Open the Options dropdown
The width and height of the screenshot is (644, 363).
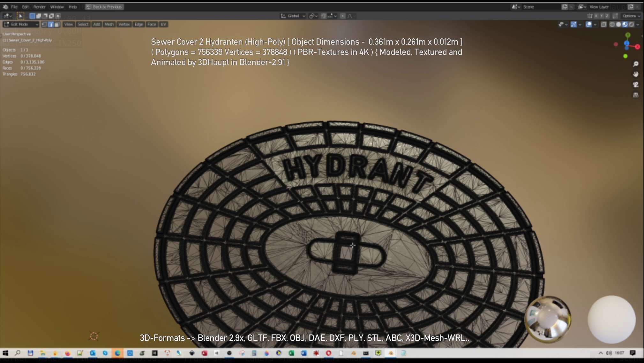(x=631, y=16)
